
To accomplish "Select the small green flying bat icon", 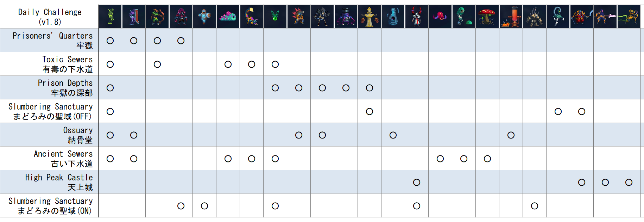I will tap(275, 17).
